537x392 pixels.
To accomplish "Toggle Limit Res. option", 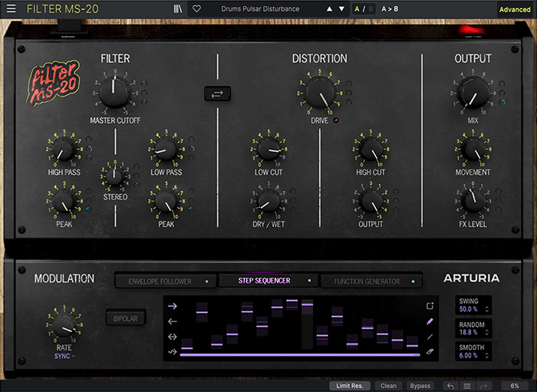I will (x=349, y=386).
